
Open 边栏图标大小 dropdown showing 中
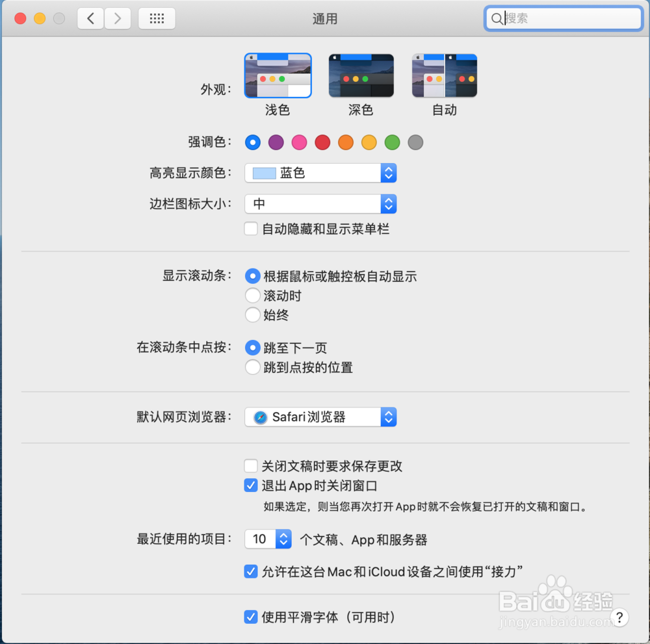(320, 204)
